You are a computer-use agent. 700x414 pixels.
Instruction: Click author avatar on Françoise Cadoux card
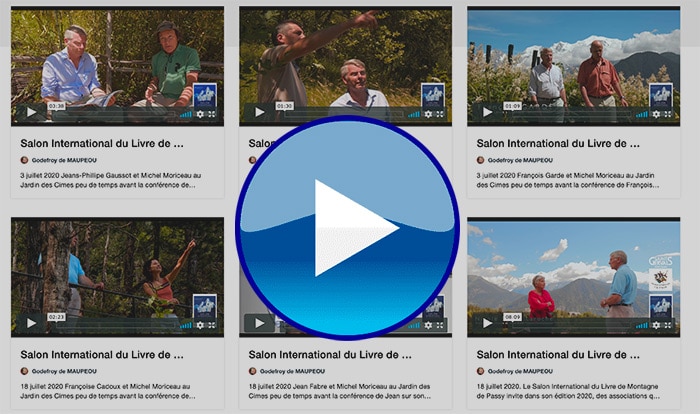(x=24, y=371)
